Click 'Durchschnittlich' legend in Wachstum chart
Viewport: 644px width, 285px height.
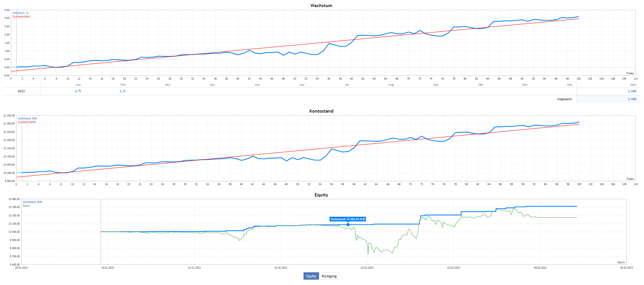point(21,17)
